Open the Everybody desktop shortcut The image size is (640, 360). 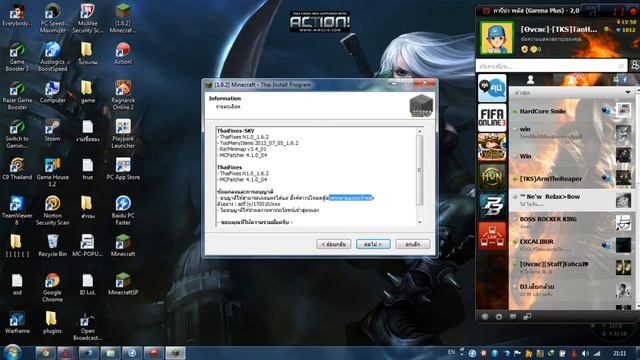[x=17, y=14]
